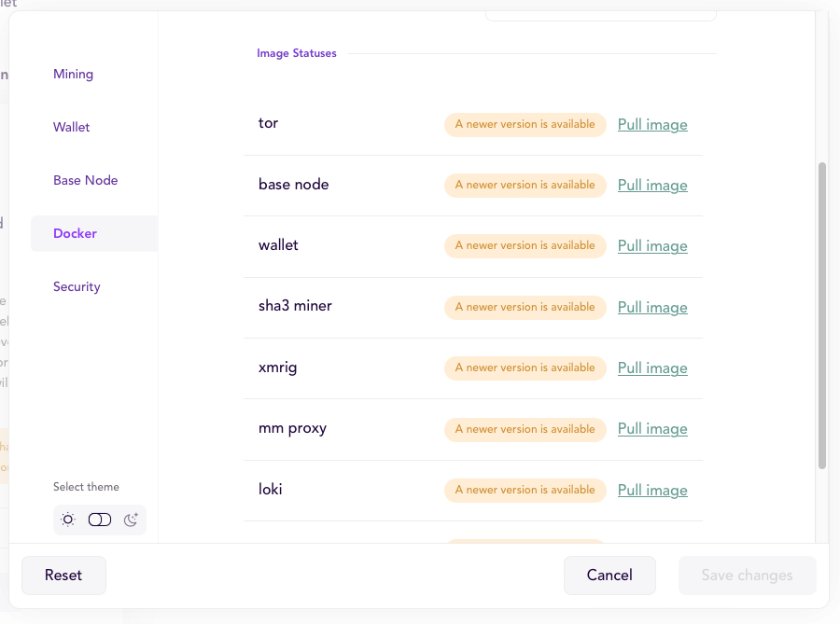Pull the mm proxy image update
The image size is (840, 624).
[x=651, y=428]
